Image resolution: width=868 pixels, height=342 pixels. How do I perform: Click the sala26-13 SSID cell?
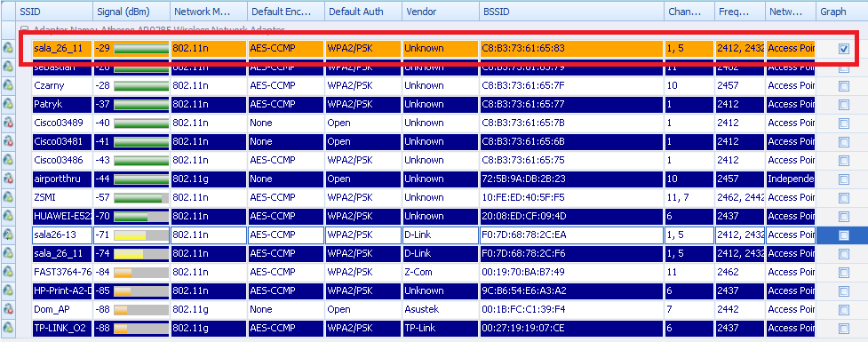coord(61,235)
